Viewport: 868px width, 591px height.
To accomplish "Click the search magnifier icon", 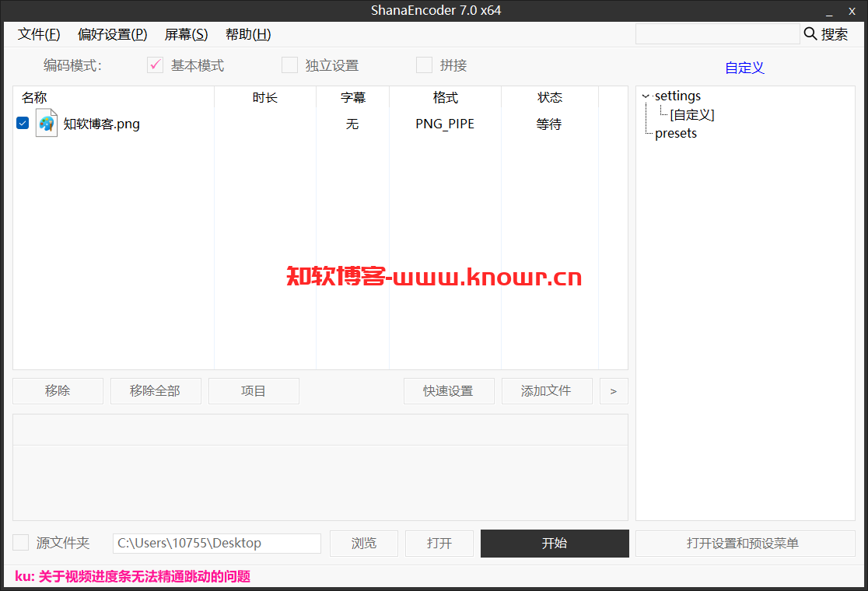I will [810, 33].
